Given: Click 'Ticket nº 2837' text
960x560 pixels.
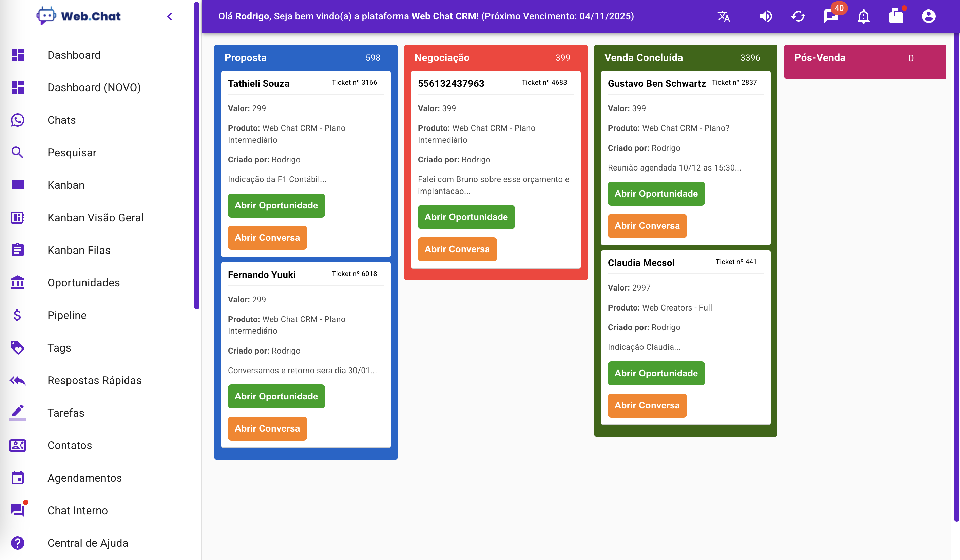Looking at the screenshot, I should (734, 83).
